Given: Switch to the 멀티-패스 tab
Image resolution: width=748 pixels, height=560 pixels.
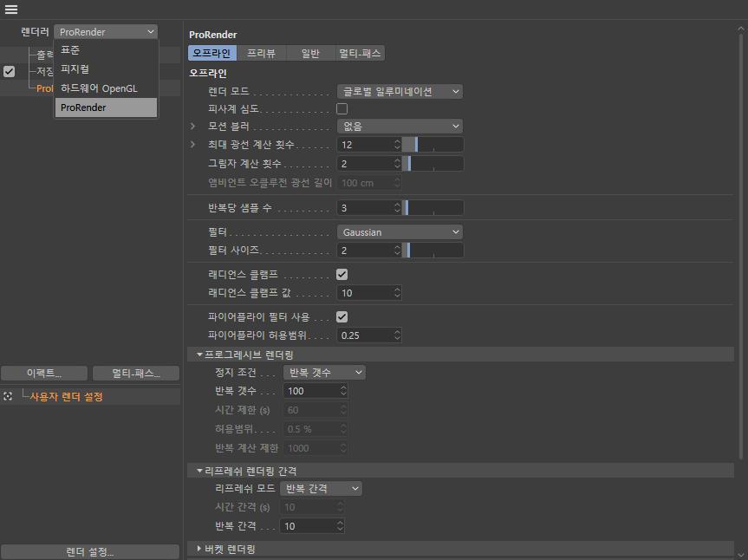Looking at the screenshot, I should click(360, 53).
